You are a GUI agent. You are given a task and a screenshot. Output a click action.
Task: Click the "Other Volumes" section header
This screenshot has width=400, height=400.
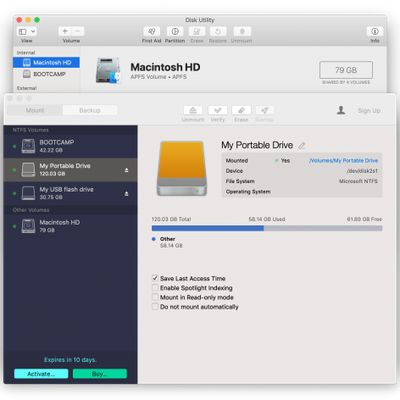click(x=31, y=210)
